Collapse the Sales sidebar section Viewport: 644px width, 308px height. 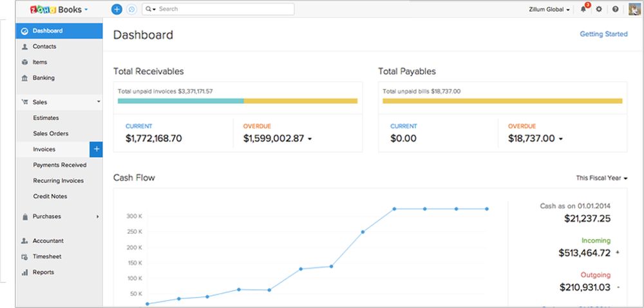pos(59,102)
